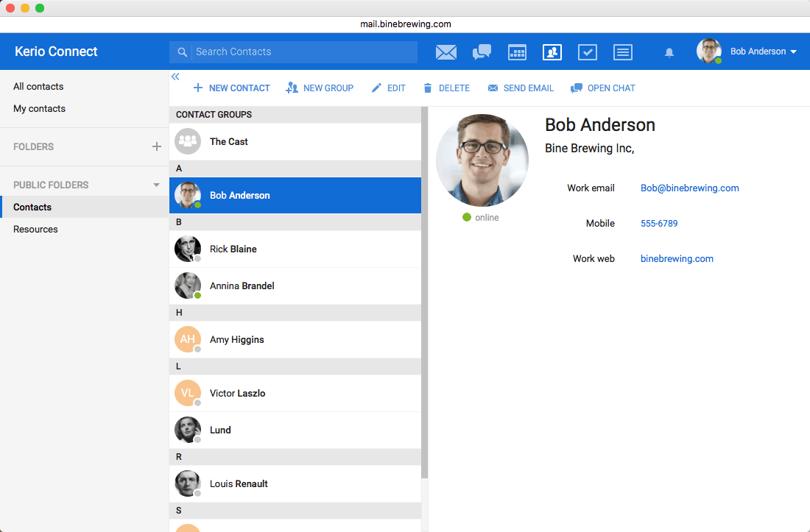Open the Chat bubbles icon in header
Image resolution: width=810 pixels, height=532 pixels.
pos(482,52)
